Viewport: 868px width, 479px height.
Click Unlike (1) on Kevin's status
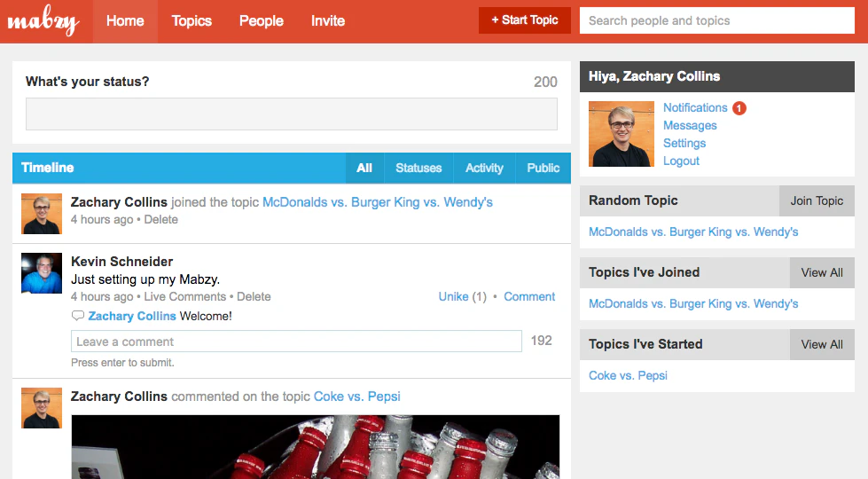[x=462, y=297]
